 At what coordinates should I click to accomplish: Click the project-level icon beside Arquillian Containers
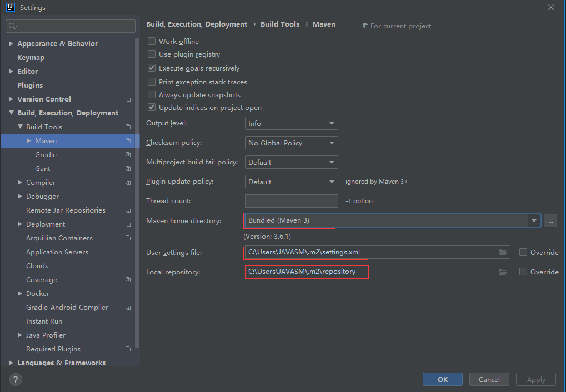coord(128,238)
